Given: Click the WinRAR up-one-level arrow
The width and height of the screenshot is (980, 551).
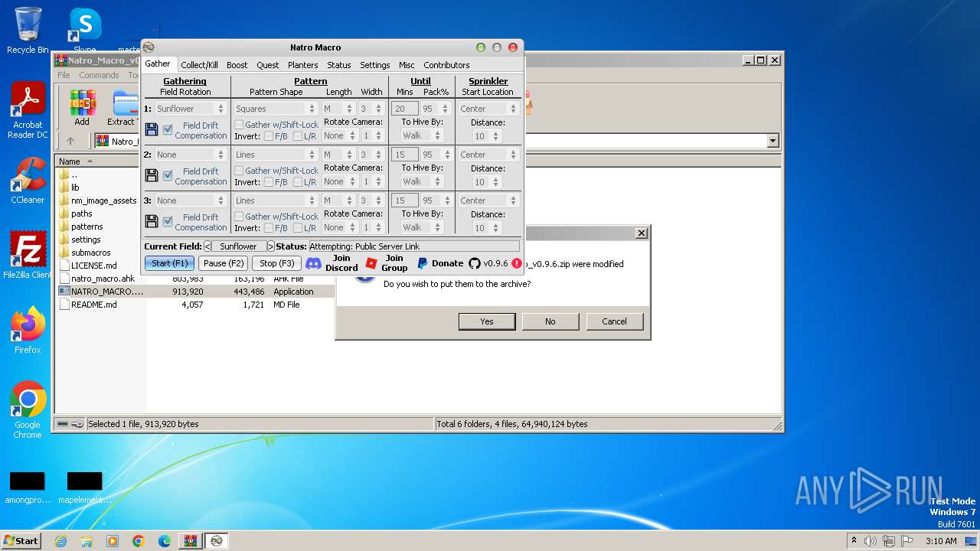Looking at the screenshot, I should tap(70, 141).
